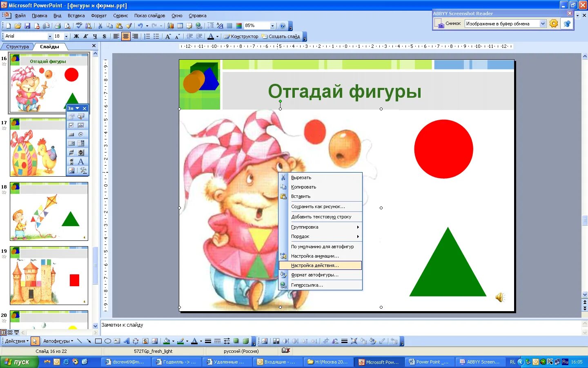
Task: Toggle bold formatting (Ж)
Action: (x=76, y=36)
